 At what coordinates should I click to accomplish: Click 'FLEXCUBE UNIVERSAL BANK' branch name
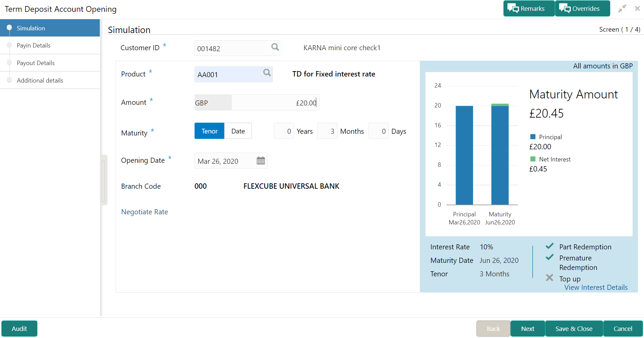point(291,186)
